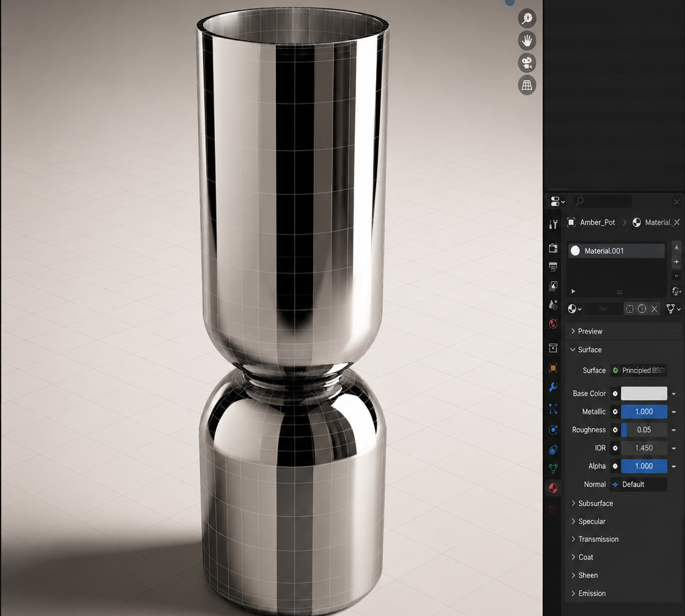Open the Collection properties tab

tap(553, 348)
